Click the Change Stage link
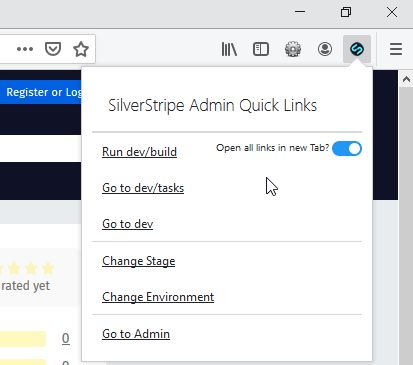413x365 pixels. (x=139, y=261)
